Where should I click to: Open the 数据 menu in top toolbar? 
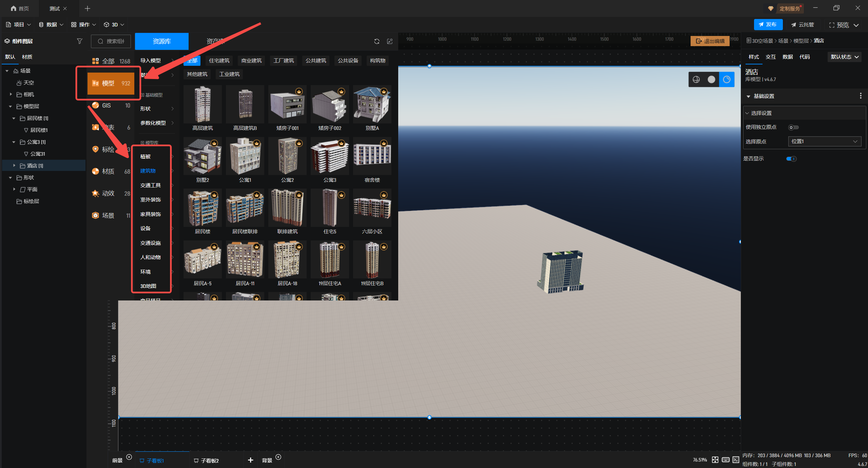[51, 25]
